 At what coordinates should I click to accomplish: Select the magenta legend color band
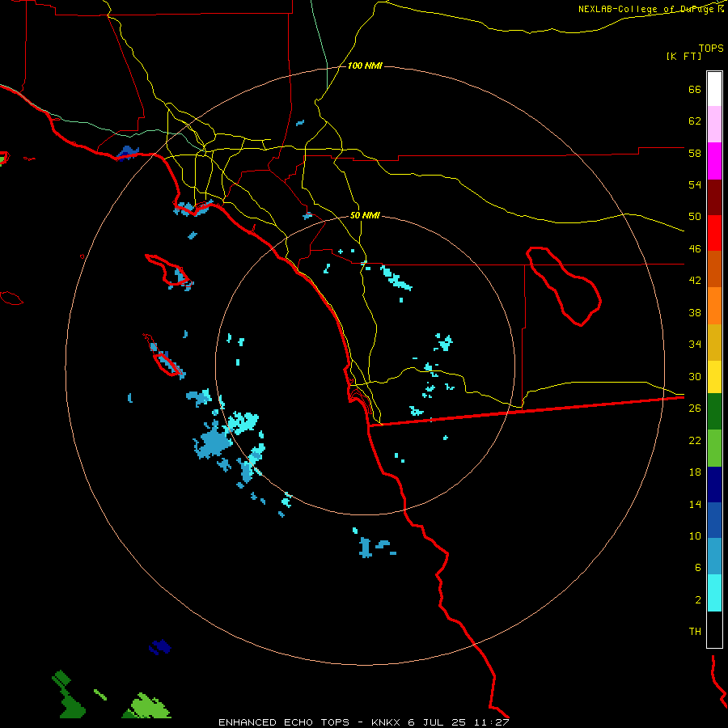click(714, 161)
